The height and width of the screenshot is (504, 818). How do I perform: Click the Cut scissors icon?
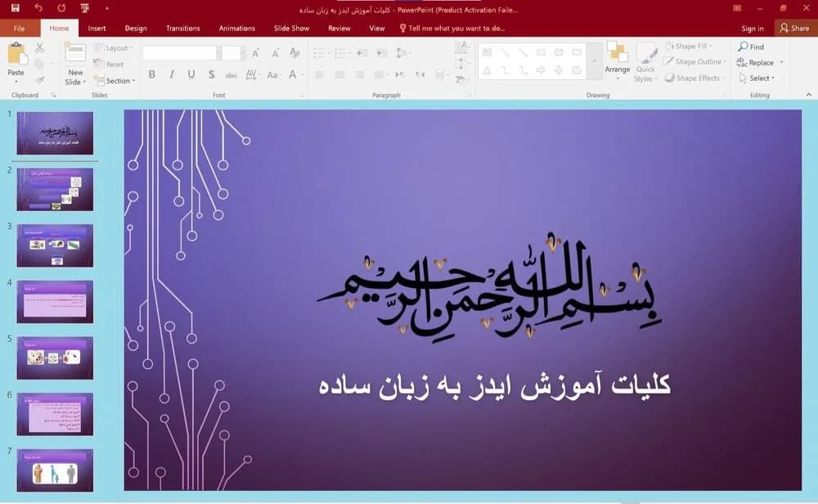39,48
